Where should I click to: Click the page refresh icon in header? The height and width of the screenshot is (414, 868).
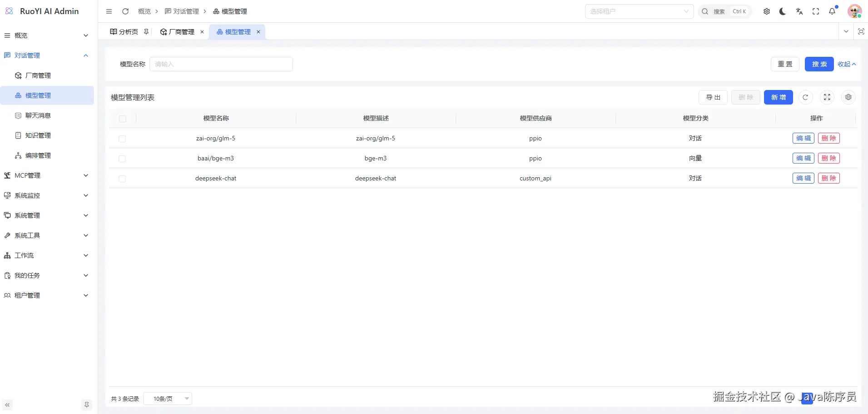coord(125,11)
